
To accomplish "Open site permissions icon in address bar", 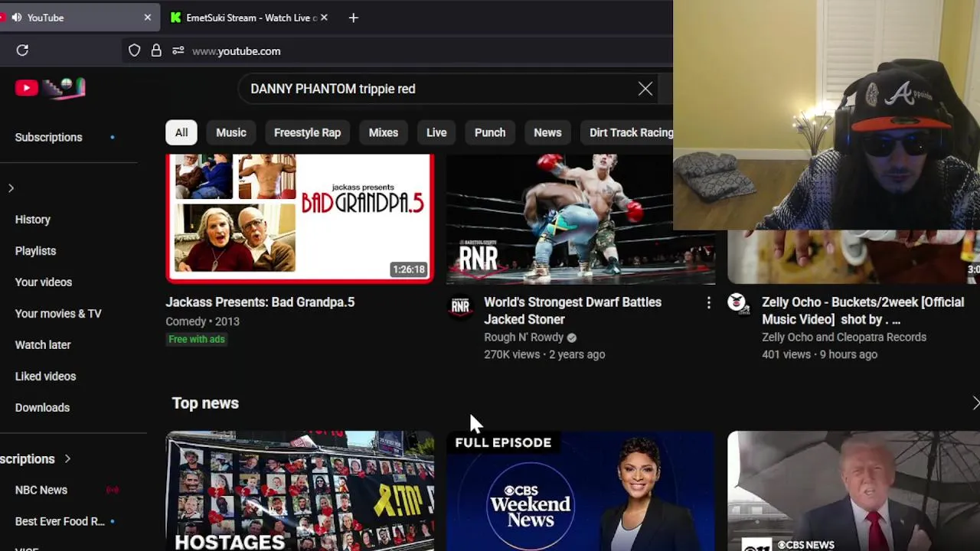I will pyautogui.click(x=178, y=51).
